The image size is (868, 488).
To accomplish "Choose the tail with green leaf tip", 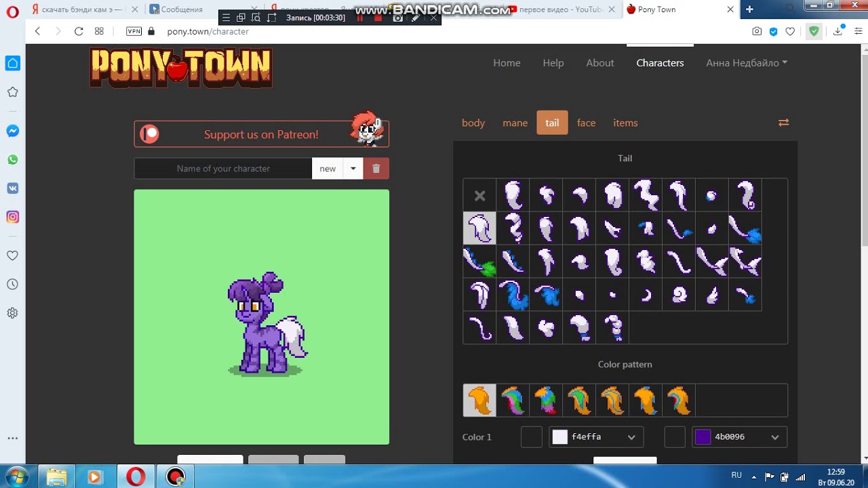I will (479, 262).
